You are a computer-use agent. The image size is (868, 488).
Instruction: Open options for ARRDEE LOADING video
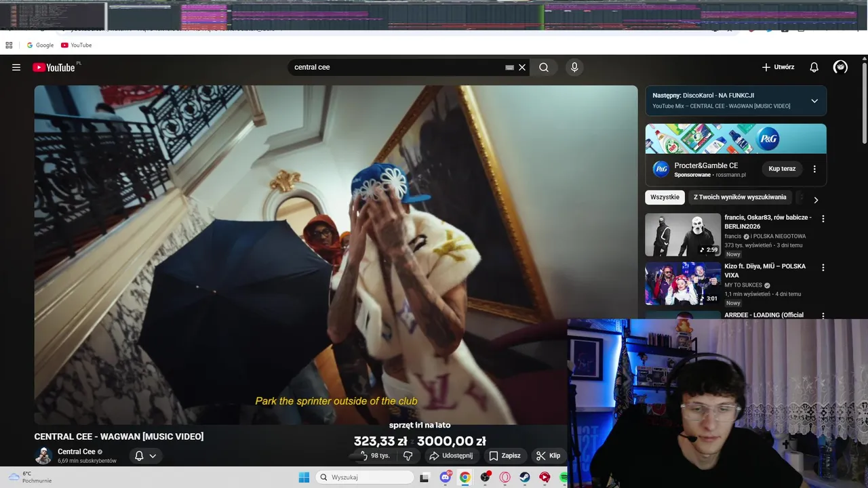click(x=823, y=316)
